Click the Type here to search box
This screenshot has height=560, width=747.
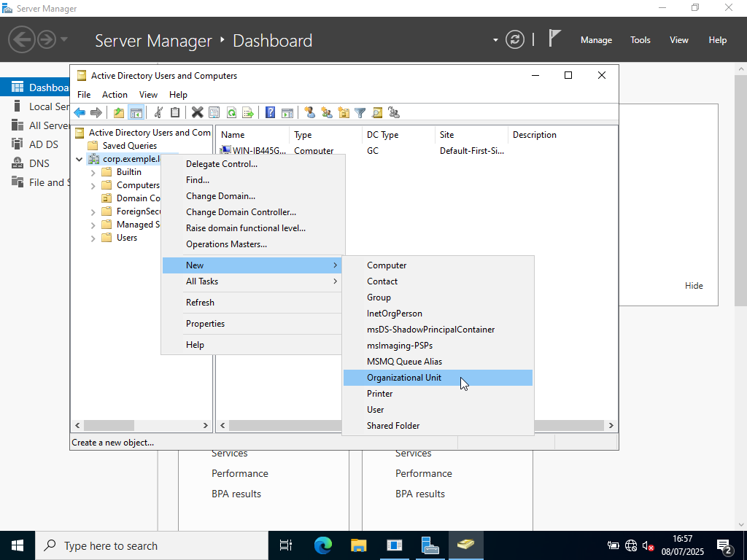pos(152,545)
